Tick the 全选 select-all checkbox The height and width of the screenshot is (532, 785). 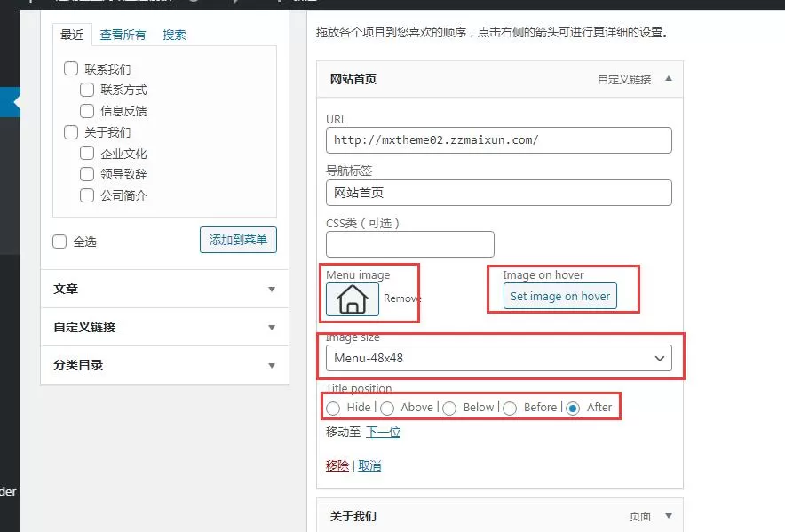coord(59,242)
